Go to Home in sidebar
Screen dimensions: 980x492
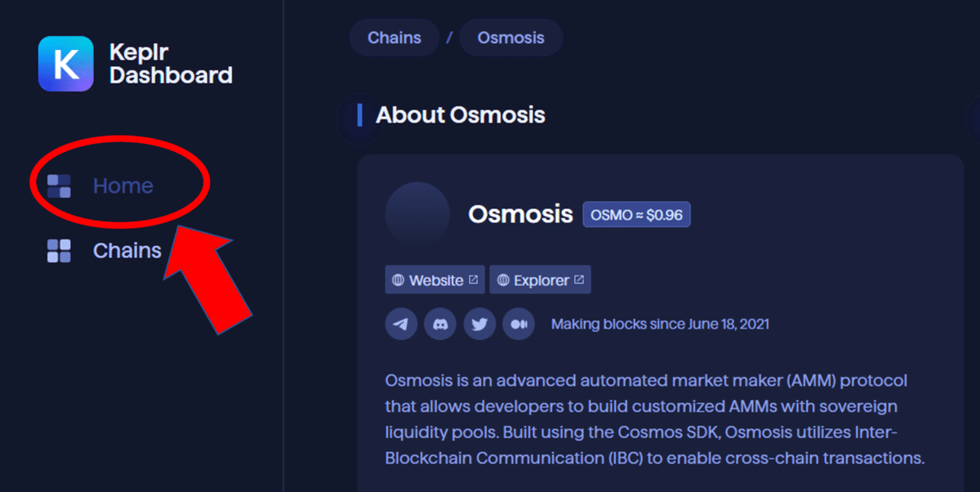(x=122, y=186)
